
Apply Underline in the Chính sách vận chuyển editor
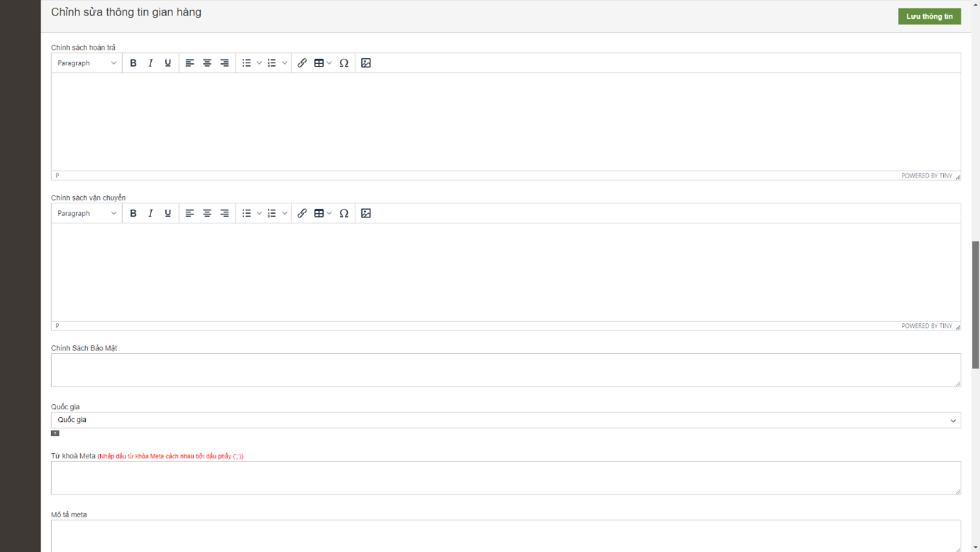pos(168,214)
